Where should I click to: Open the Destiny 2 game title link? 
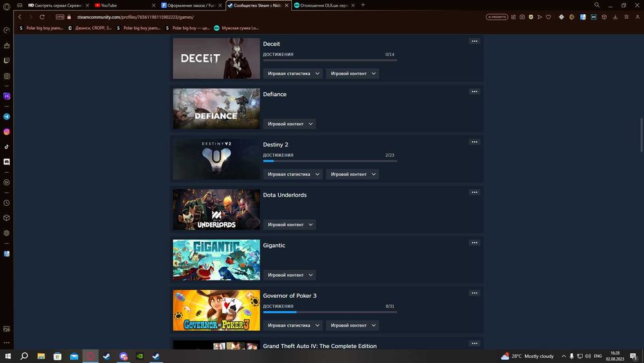point(276,144)
